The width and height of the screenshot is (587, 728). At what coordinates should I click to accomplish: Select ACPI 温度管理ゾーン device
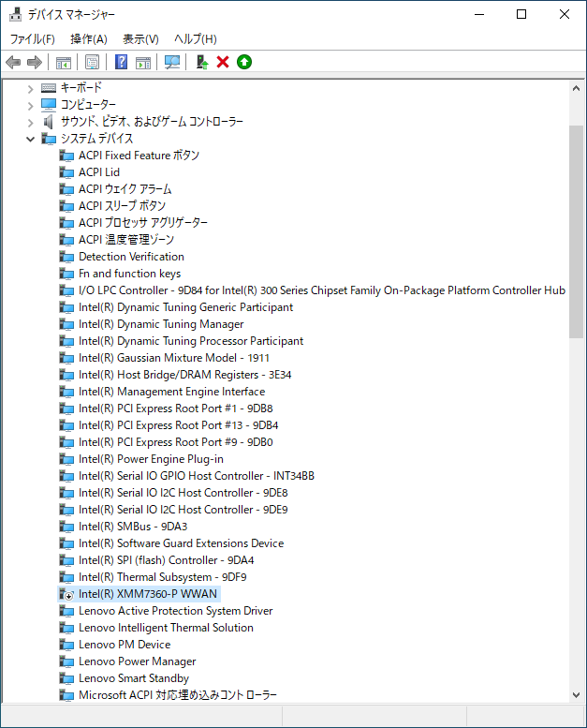(126, 240)
